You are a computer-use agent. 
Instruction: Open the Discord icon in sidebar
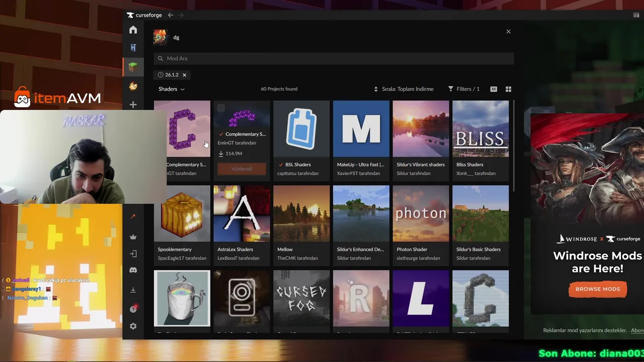pyautogui.click(x=133, y=270)
